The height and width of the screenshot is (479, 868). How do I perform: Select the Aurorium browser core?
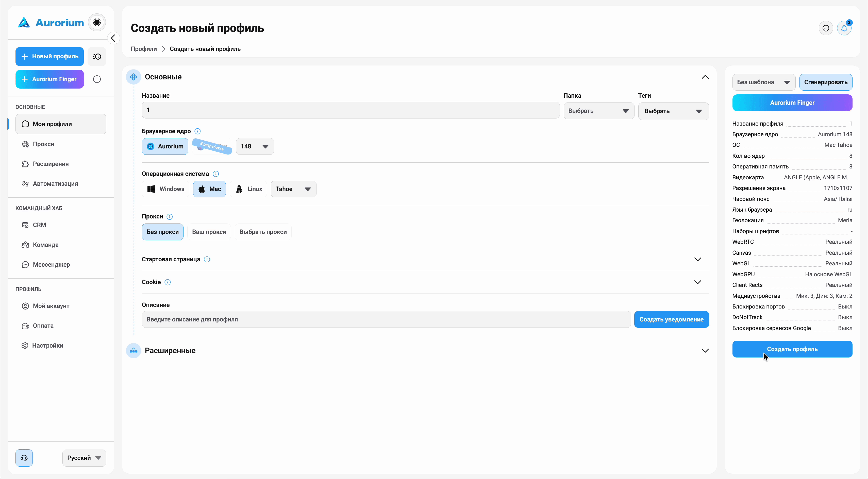[165, 147]
